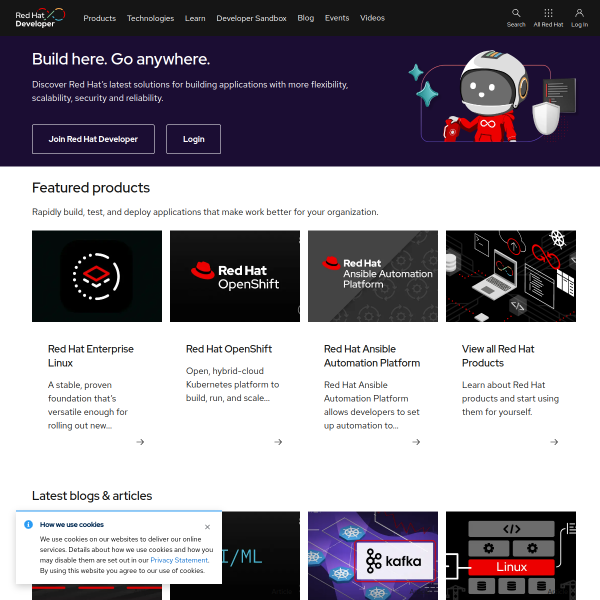
Task: Click the cookie notice info icon
Action: (28, 524)
